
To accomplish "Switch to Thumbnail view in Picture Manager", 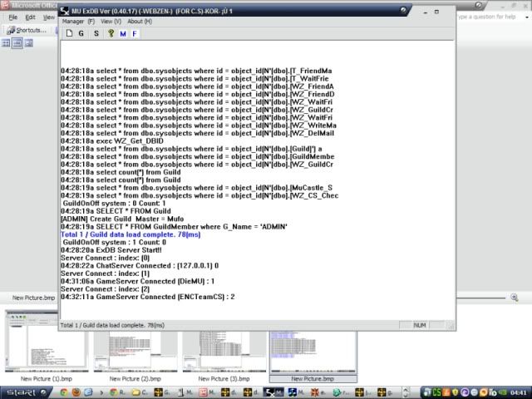I will point(7,42).
